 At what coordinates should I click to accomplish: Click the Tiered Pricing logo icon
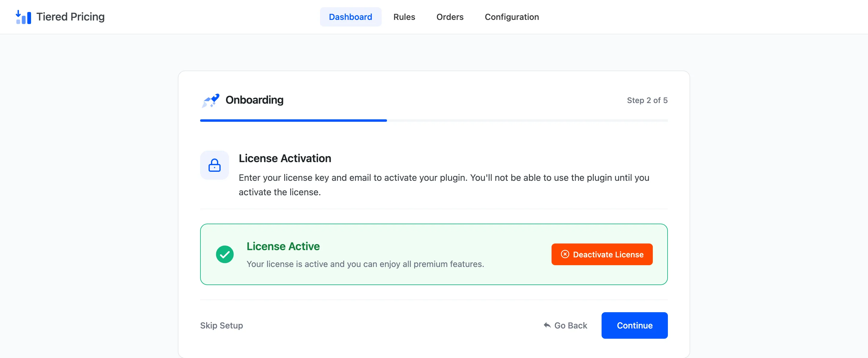coord(23,17)
